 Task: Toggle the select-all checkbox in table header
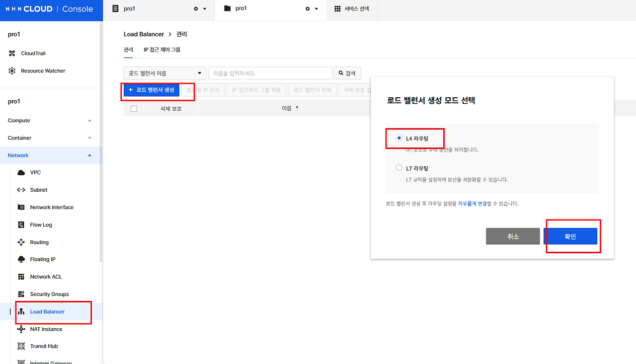click(x=134, y=108)
